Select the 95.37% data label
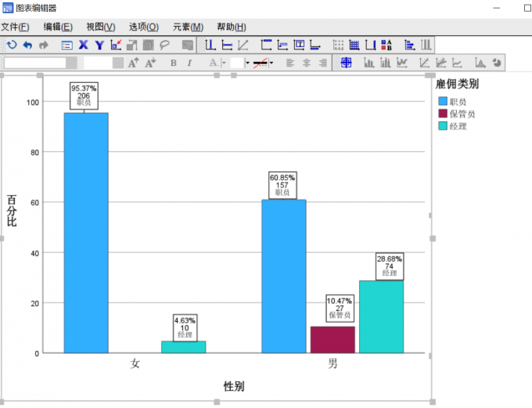This screenshot has height=408, width=532. tap(84, 96)
